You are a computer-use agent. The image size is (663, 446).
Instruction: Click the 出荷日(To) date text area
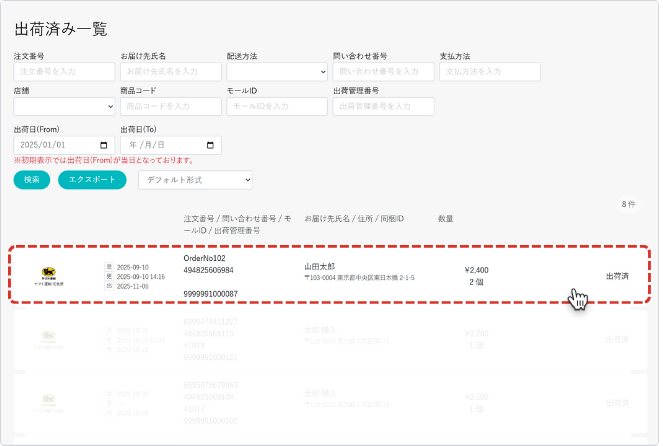click(x=156, y=144)
